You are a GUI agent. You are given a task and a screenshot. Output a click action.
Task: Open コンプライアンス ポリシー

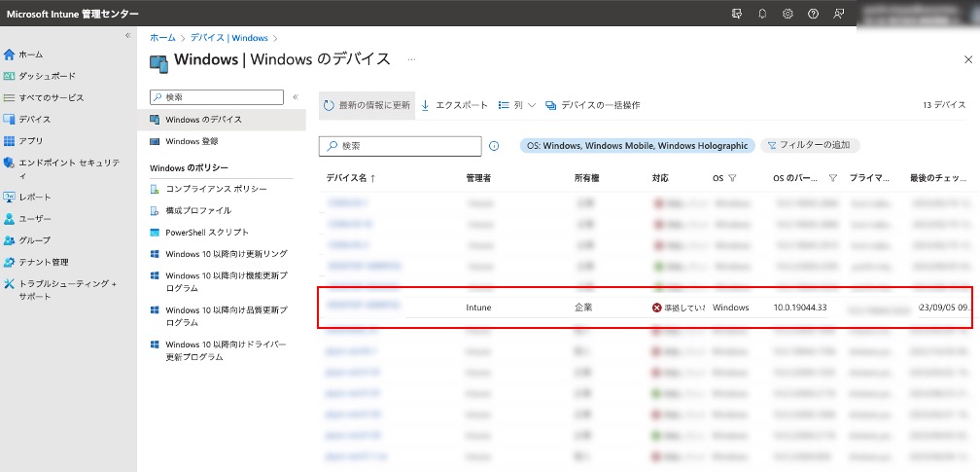pos(209,189)
